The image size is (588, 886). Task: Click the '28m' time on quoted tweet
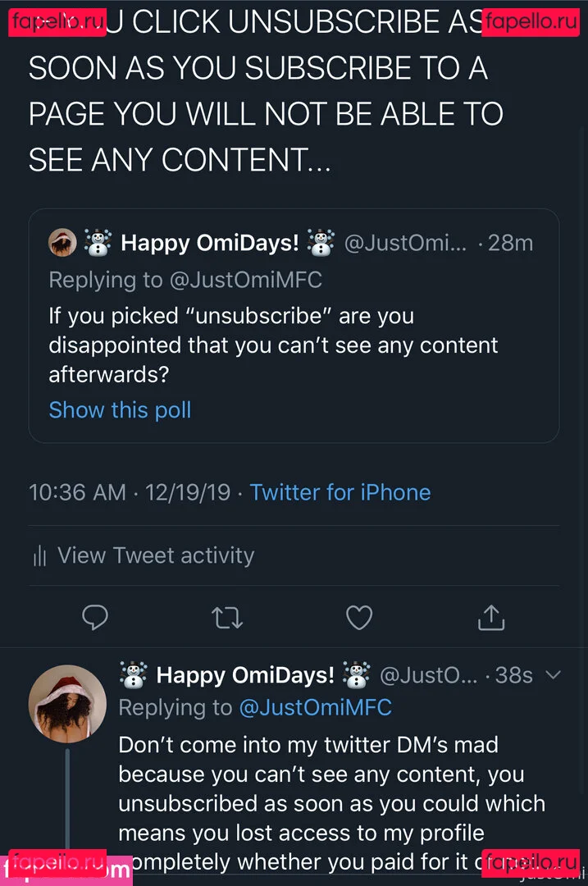pyautogui.click(x=510, y=243)
